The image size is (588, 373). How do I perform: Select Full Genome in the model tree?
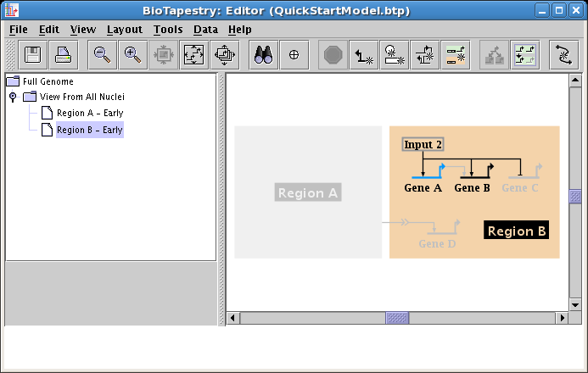[x=48, y=82]
